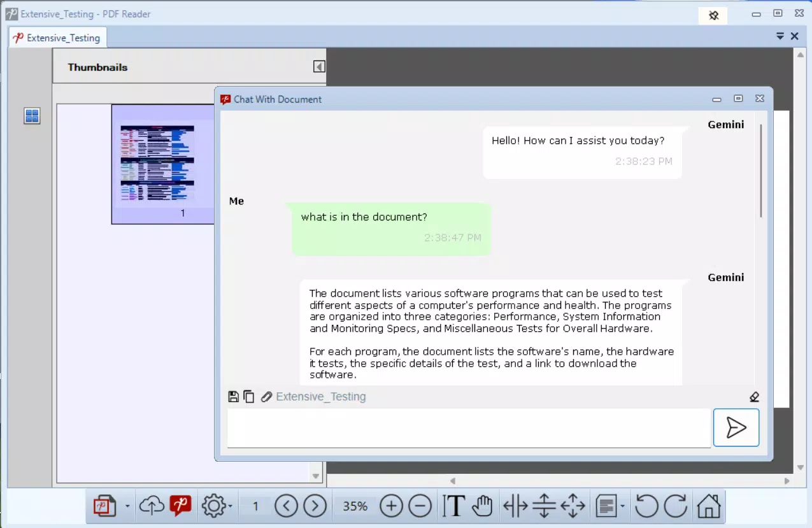
Task: Zoom in with the plus button
Action: pos(392,506)
